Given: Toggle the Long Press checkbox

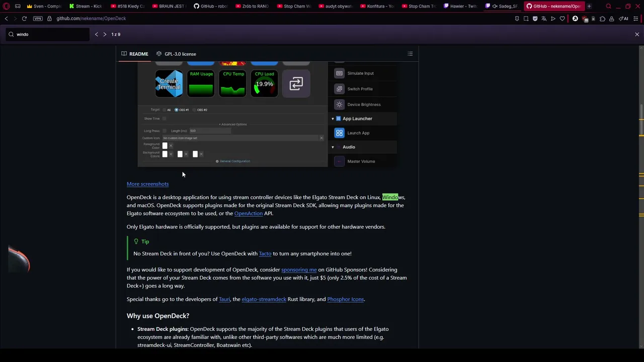Looking at the screenshot, I should pyautogui.click(x=164, y=131).
